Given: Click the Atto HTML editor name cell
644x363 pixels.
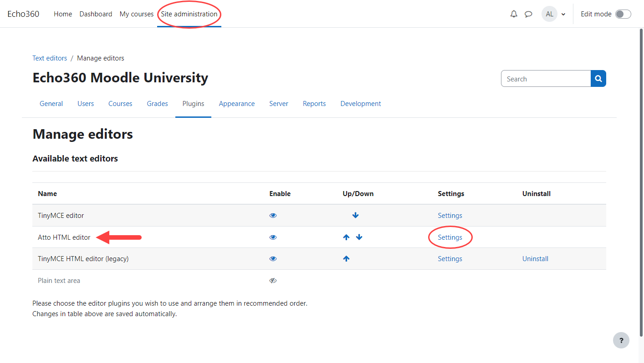Looking at the screenshot, I should pyautogui.click(x=64, y=237).
